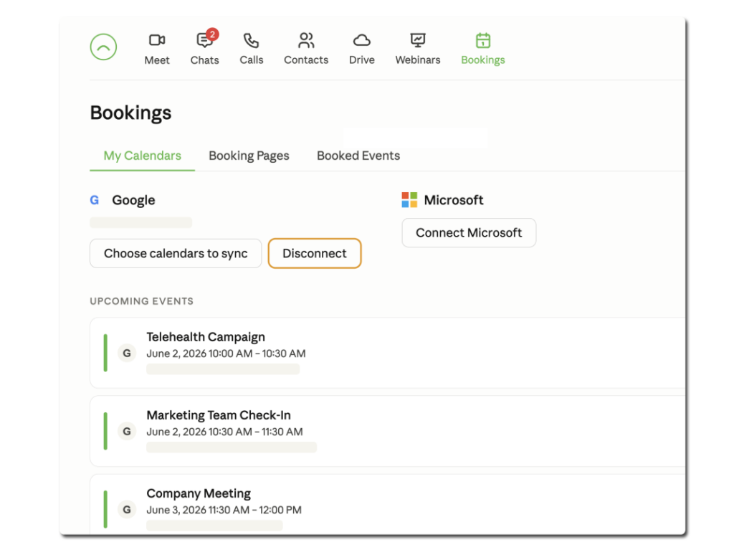Click Choose calendars to sync button
Viewport: 734px width, 560px height.
click(176, 253)
